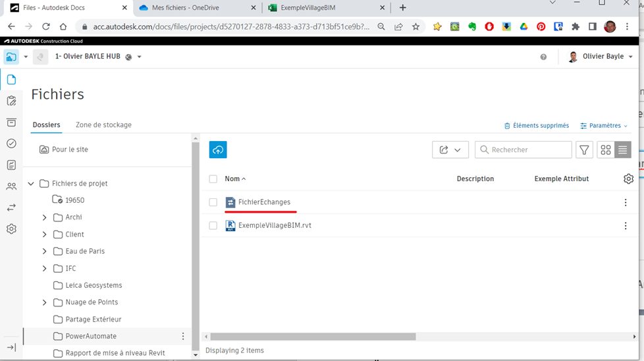This screenshot has height=361, width=644.
Task: Open three-dot menu for PowerAutomate folder
Action: click(183, 337)
